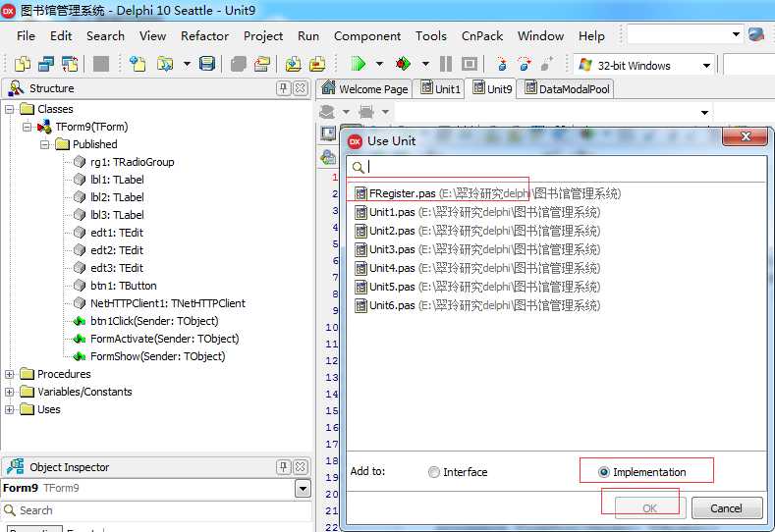Click the Toggle Form/Unit toolbar icon
This screenshot has height=532, width=775.
70,64
